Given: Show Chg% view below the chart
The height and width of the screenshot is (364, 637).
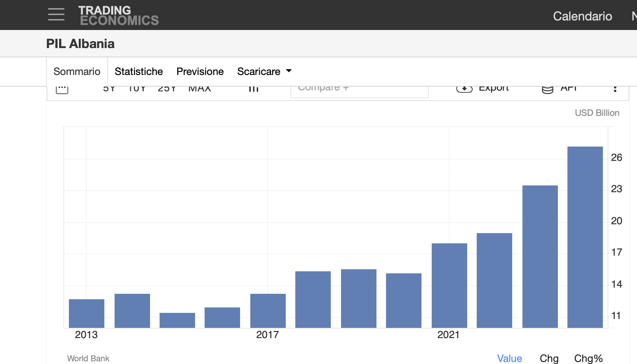Looking at the screenshot, I should pos(588,358).
